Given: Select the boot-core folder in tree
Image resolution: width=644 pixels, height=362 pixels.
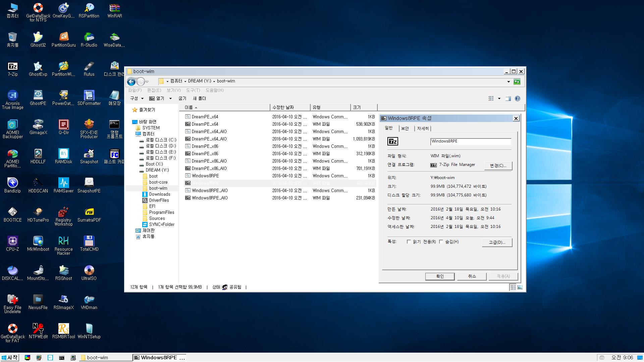Looking at the screenshot, I should pyautogui.click(x=158, y=182).
